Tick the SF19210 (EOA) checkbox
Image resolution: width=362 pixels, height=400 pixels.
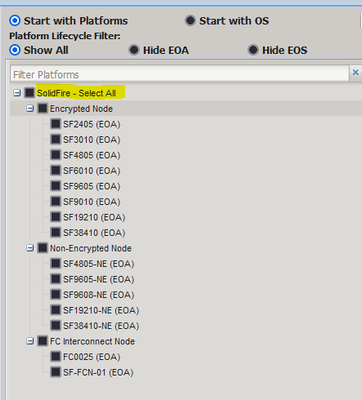56,217
